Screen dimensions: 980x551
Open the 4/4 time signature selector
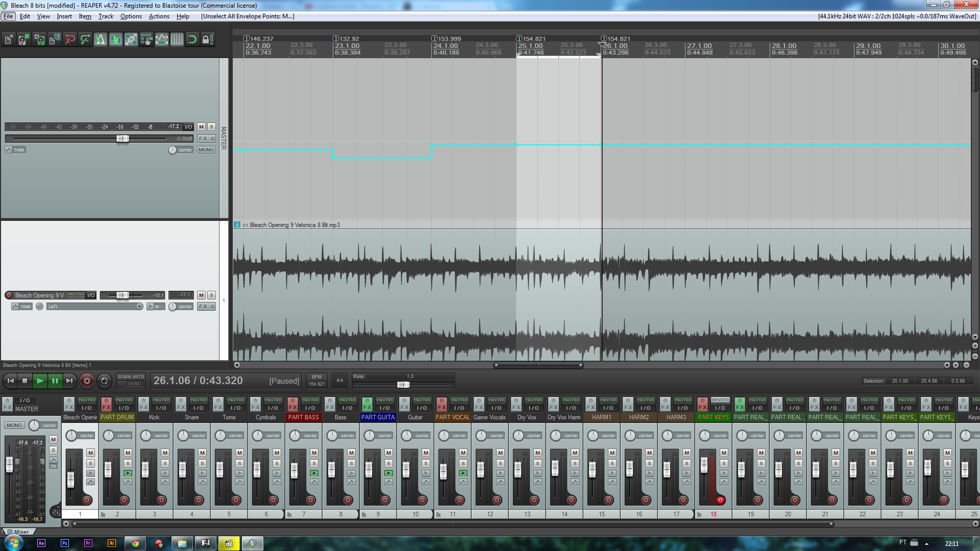(x=339, y=381)
